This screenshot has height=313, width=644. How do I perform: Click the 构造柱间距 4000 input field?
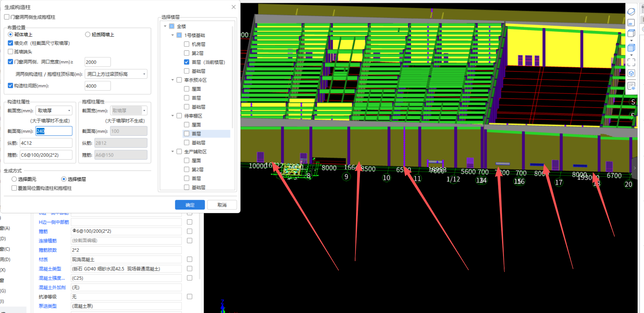[97, 86]
